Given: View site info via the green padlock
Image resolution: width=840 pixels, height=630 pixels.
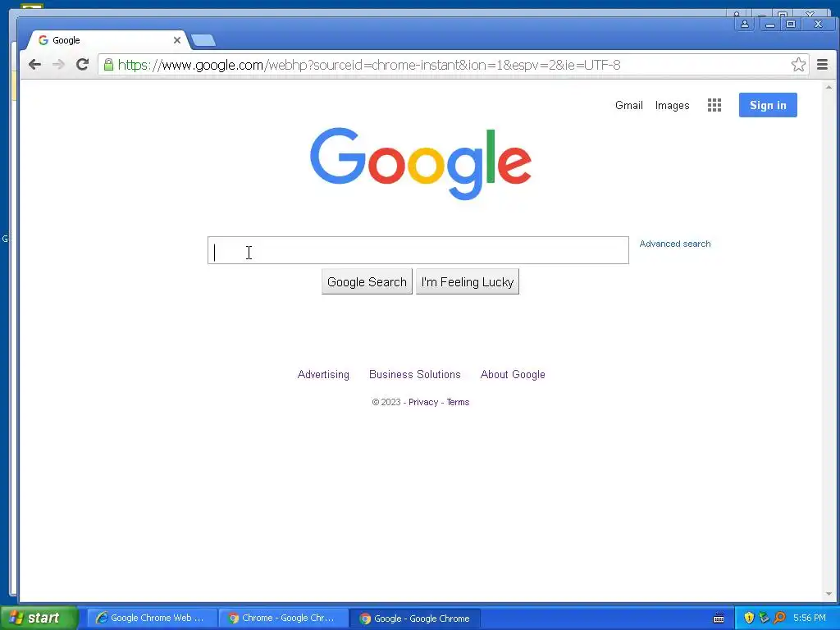Looking at the screenshot, I should pyautogui.click(x=108, y=65).
